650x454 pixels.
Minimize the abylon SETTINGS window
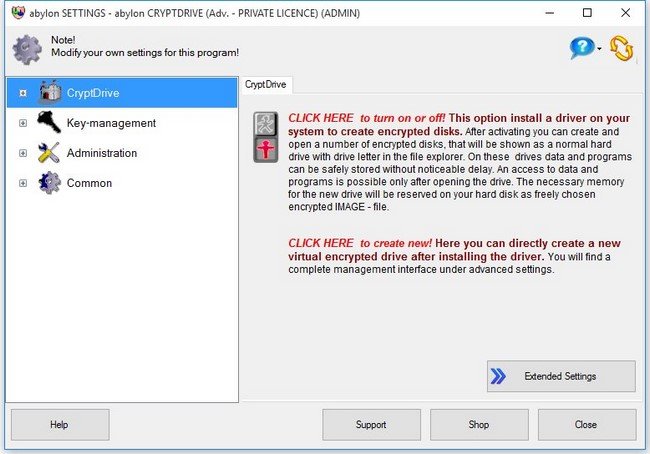pyautogui.click(x=550, y=13)
